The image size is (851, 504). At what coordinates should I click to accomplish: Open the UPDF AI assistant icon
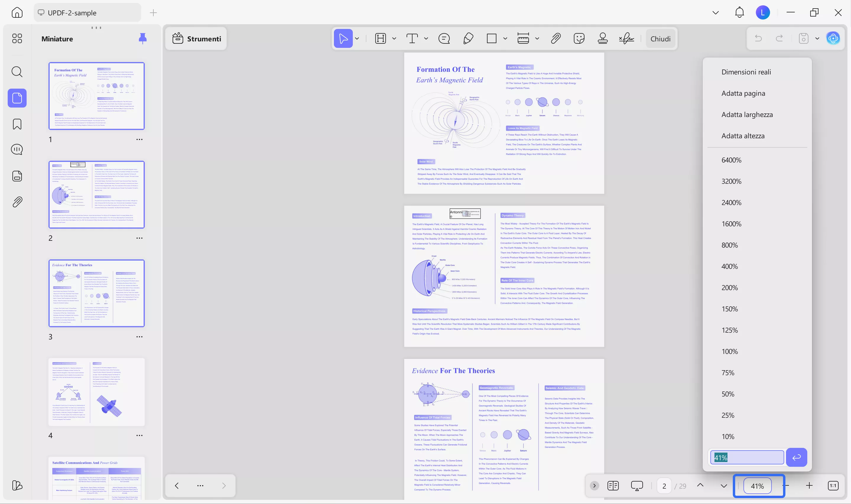click(x=833, y=38)
